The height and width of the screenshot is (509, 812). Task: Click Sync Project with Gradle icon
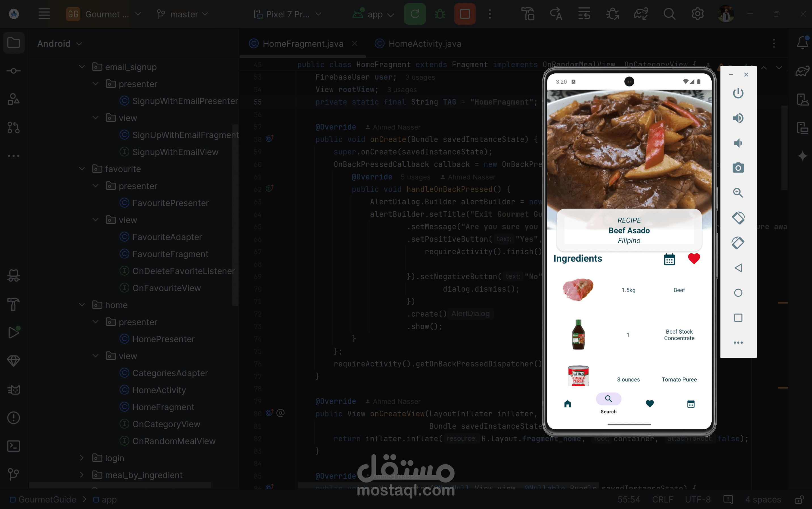click(640, 14)
